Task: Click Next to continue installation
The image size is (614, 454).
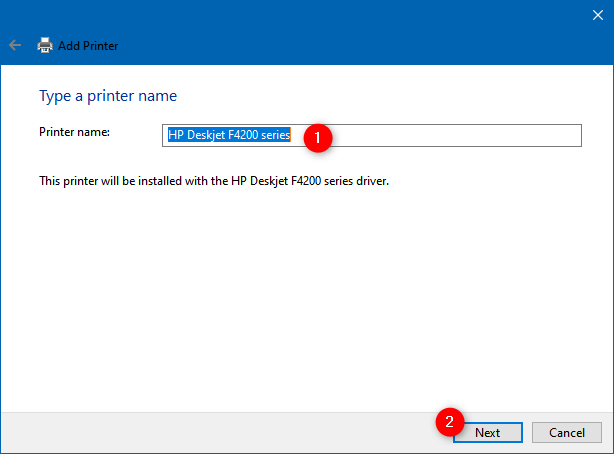Action: click(x=488, y=432)
